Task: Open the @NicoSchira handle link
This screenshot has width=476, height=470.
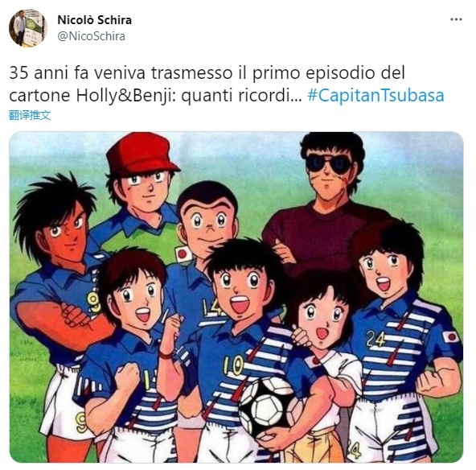Action: [x=91, y=36]
